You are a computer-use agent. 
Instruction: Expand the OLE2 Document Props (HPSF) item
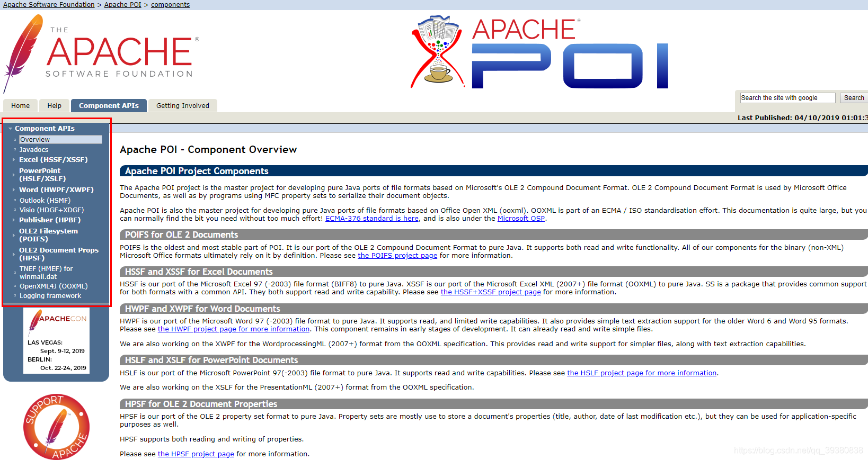point(14,254)
